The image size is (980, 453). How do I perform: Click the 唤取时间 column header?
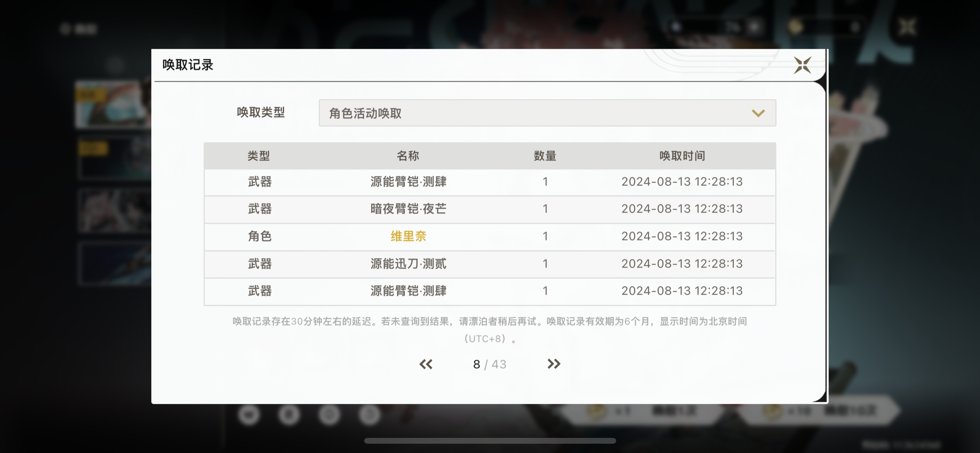[682, 156]
